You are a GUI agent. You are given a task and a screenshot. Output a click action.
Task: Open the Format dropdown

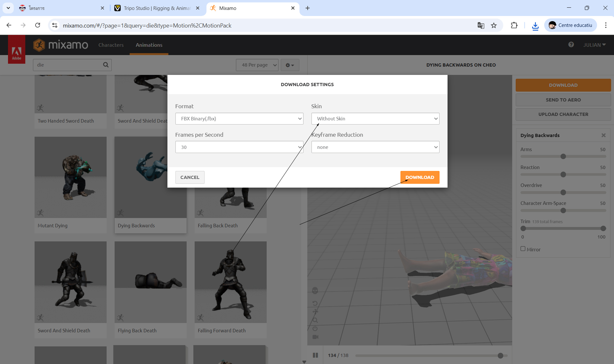pyautogui.click(x=239, y=119)
